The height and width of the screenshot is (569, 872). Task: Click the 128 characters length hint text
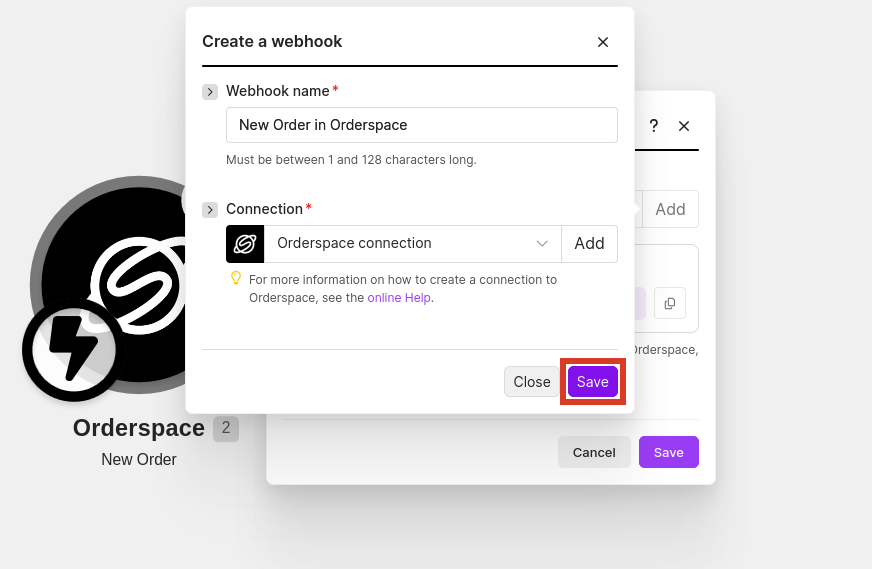[351, 160]
